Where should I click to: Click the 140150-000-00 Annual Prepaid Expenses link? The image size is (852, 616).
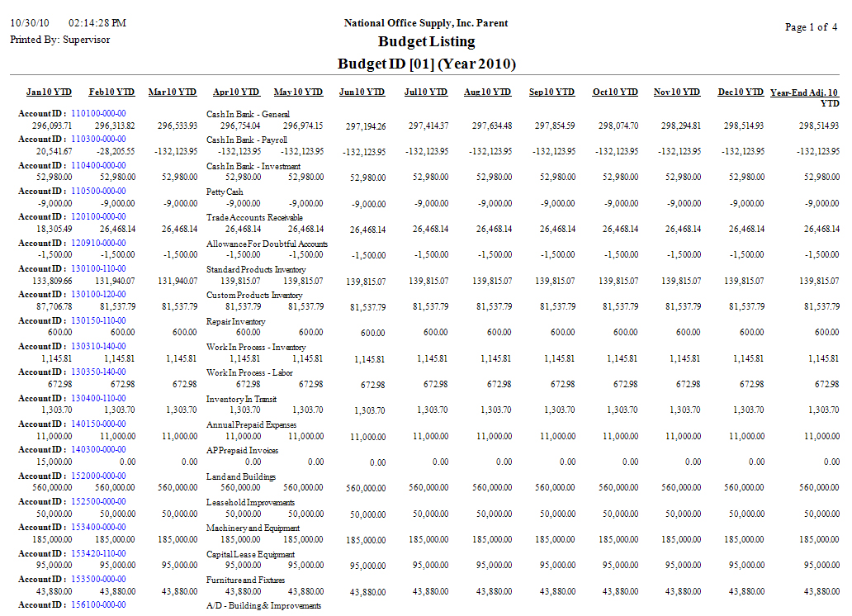[98, 424]
